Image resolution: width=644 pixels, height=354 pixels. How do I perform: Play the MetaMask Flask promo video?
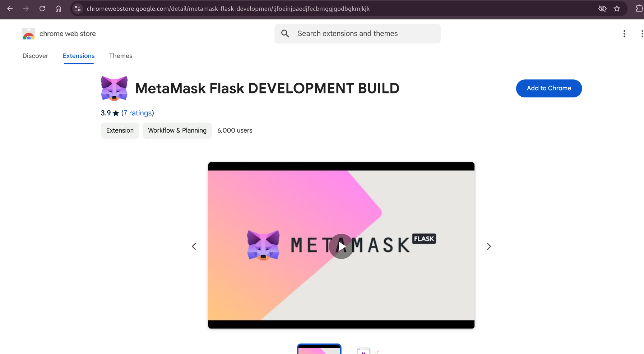341,246
